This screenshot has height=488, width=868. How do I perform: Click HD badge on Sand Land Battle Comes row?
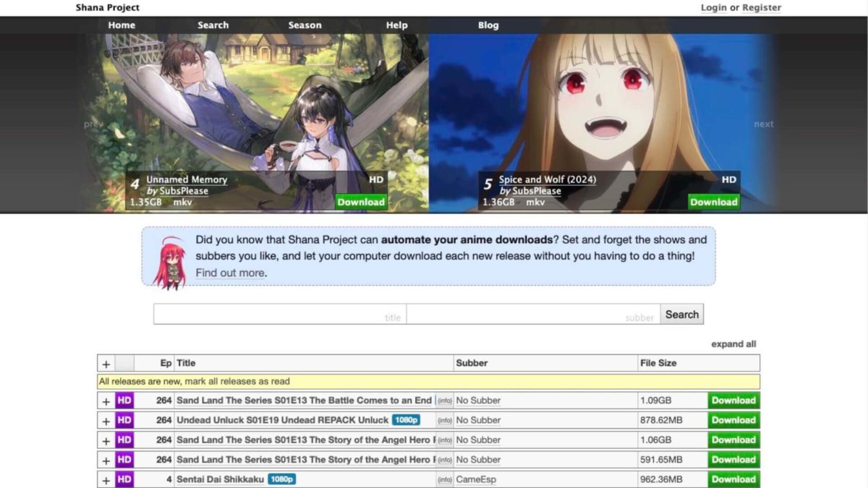(x=124, y=401)
